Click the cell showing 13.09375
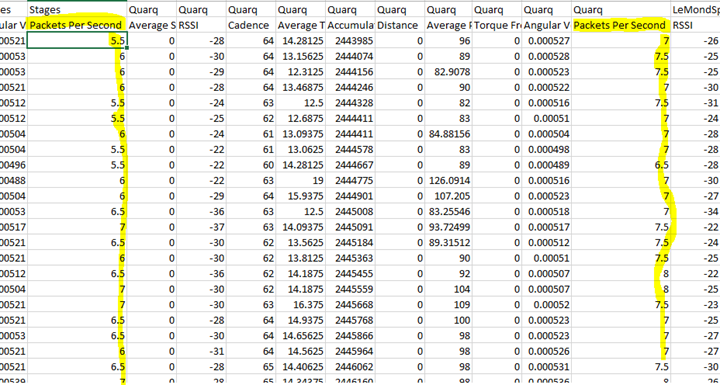This screenshot has width=720, height=385. click(x=300, y=134)
